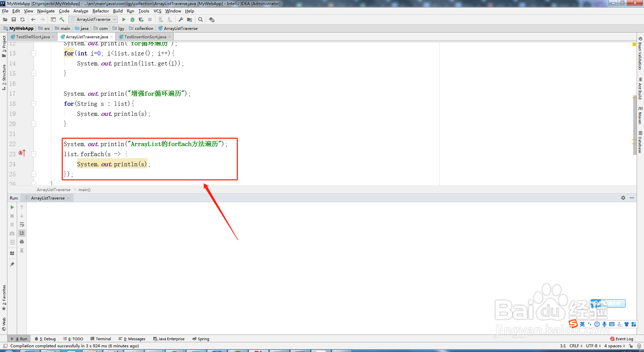Collapse fold end marker on line 25

(x=34, y=174)
